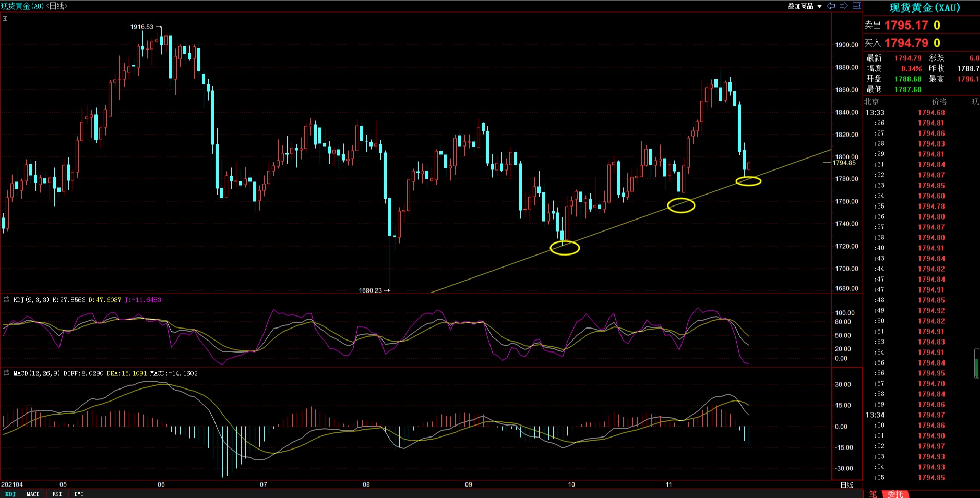Go to next instrument with right arrow
The height and width of the screenshot is (498, 980).
tap(843, 6)
